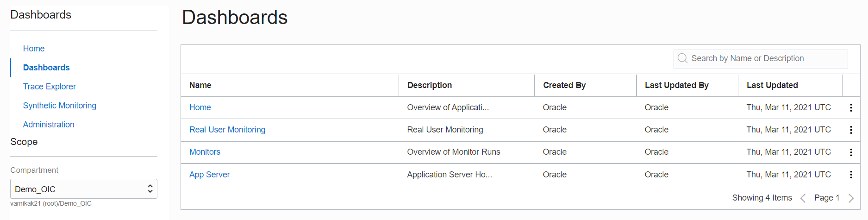Navigate to Synthetic Monitoring in sidebar
The height and width of the screenshot is (220, 868).
[x=60, y=106]
